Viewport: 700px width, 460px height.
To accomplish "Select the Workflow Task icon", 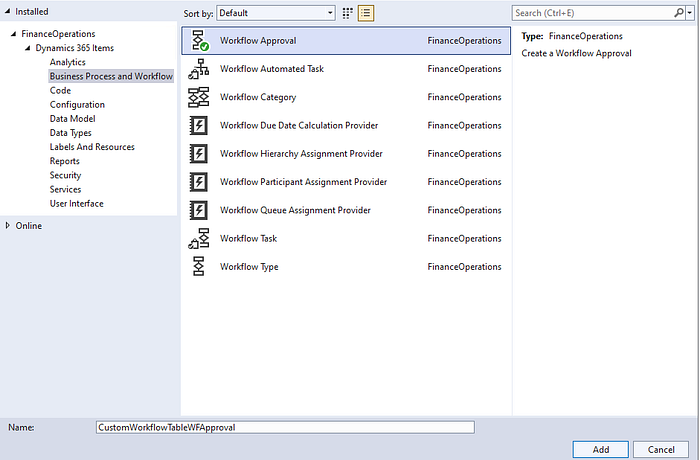I will [x=199, y=238].
